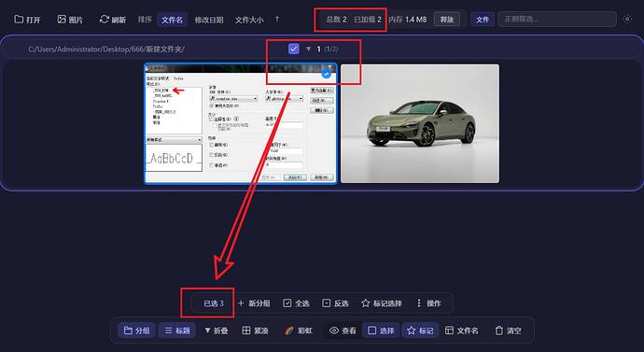Toggle the sort direction arrow

277,19
